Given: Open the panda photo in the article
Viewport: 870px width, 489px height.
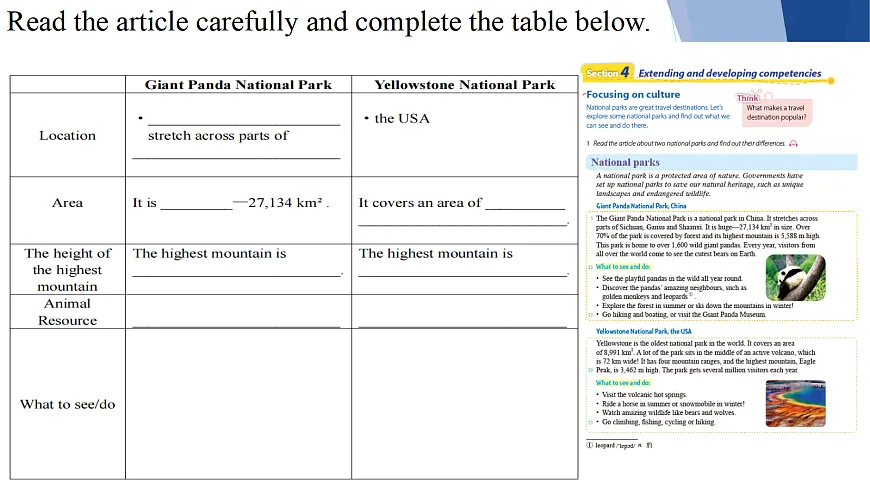Looking at the screenshot, I should [795, 277].
